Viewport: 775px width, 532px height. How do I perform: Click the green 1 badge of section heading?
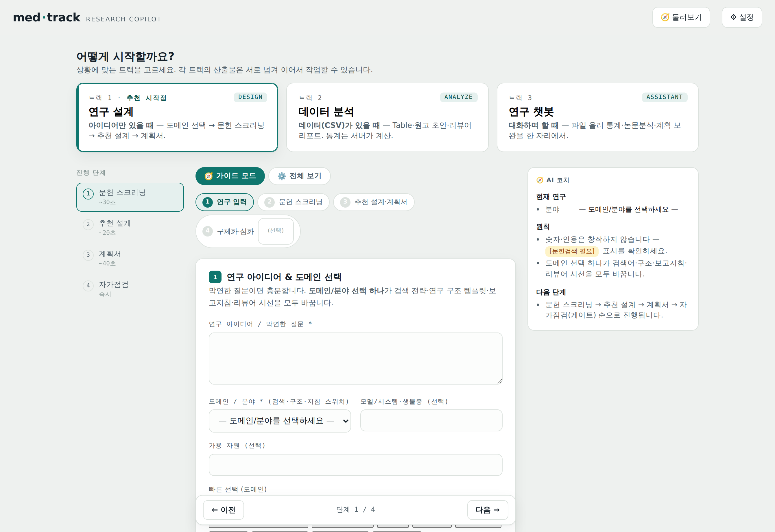pyautogui.click(x=215, y=277)
